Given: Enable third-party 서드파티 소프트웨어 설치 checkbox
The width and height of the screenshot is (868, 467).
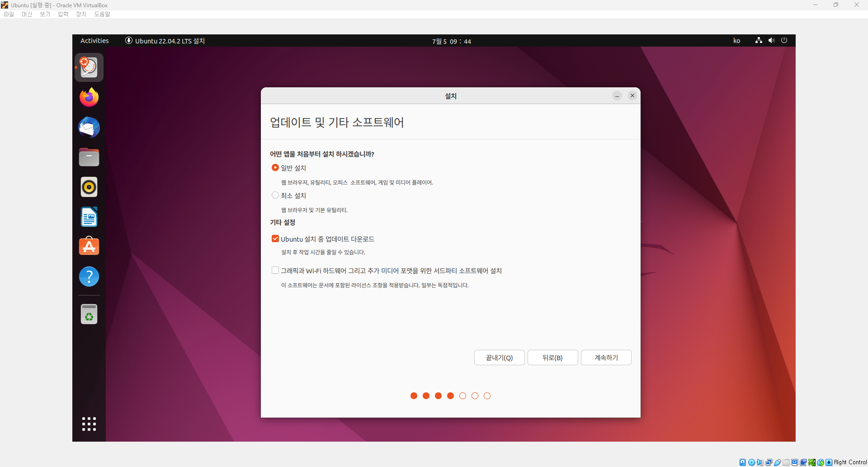Looking at the screenshot, I should 275,270.
